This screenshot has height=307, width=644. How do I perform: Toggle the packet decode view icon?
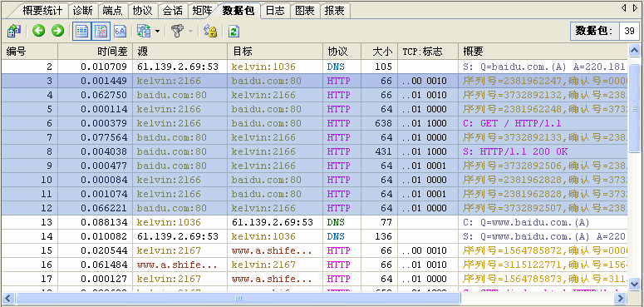click(x=101, y=32)
